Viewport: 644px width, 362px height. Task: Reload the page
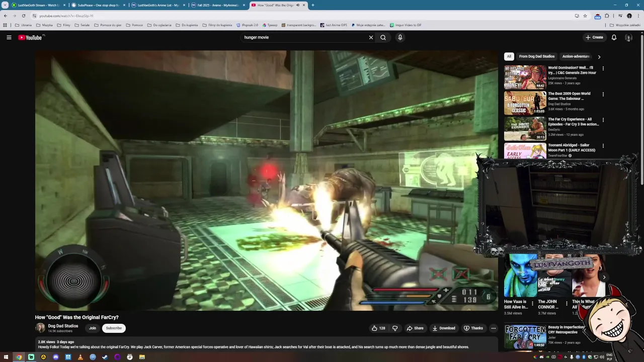point(23,16)
